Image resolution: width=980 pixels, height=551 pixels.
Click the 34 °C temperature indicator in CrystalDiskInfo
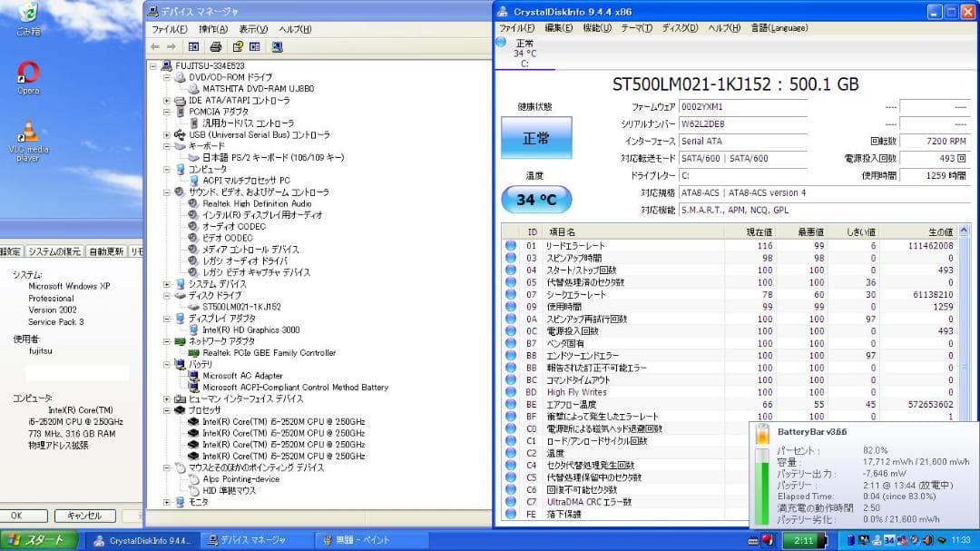pos(534,199)
